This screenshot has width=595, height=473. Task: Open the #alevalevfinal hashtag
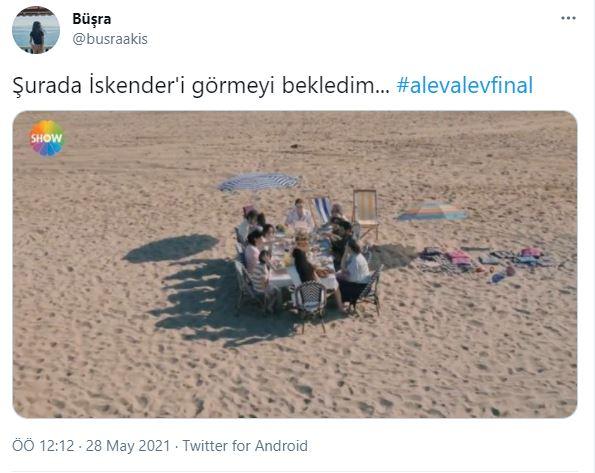[x=465, y=85]
